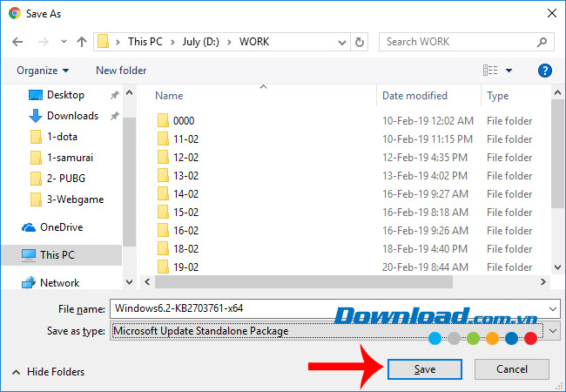Refresh the WORK folder listing
The height and width of the screenshot is (392, 566).
tap(359, 42)
